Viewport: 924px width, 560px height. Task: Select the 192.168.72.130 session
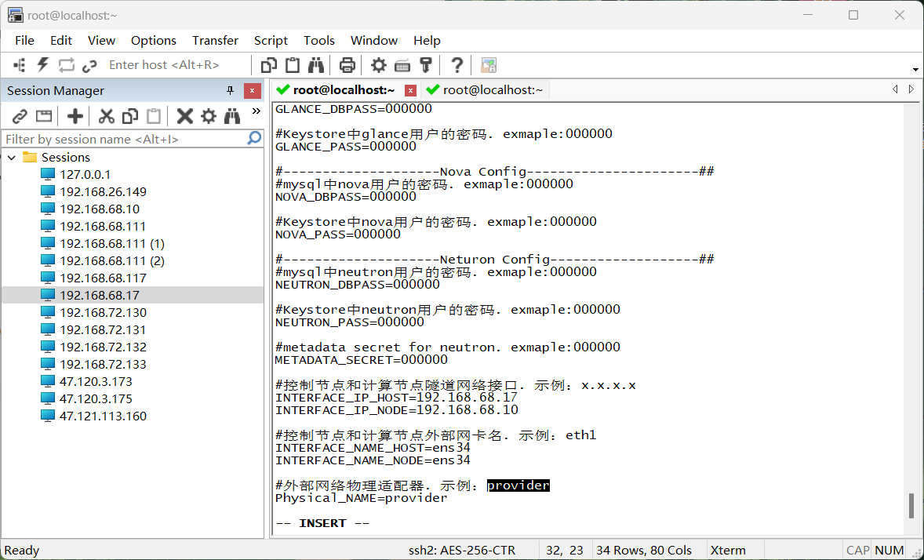pyautogui.click(x=103, y=312)
